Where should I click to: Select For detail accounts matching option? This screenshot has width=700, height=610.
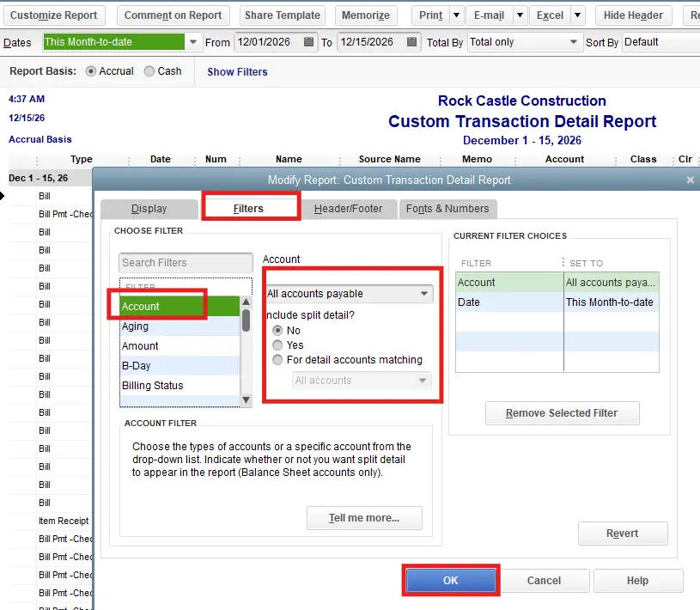277,360
